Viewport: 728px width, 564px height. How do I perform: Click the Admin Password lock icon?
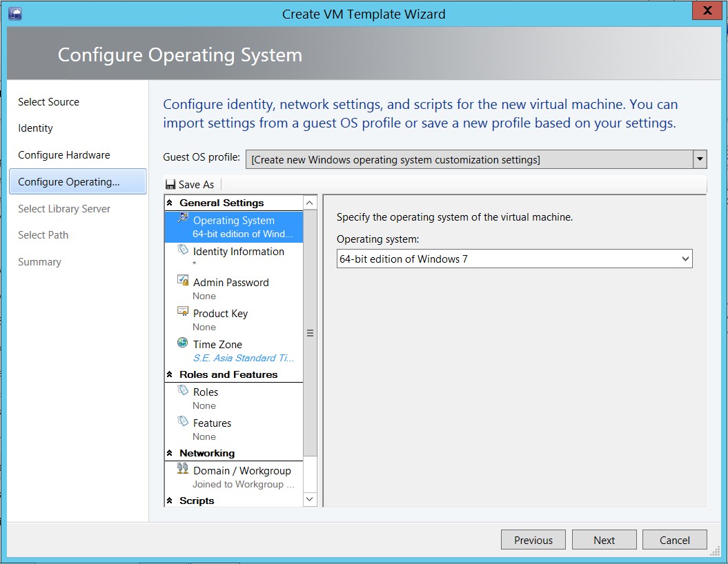click(183, 280)
